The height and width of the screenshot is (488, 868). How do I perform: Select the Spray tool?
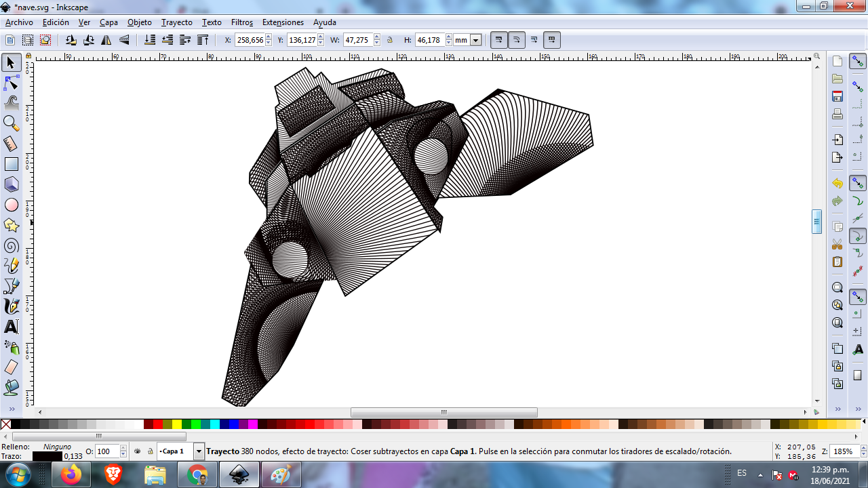12,347
